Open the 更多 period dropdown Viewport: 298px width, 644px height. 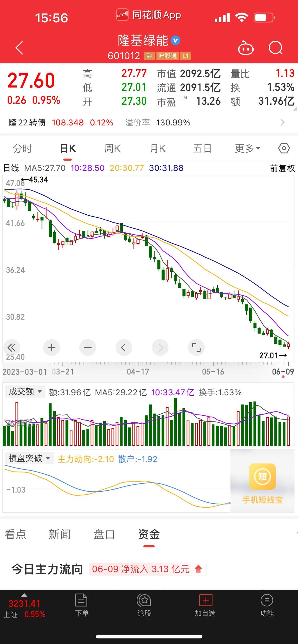(247, 148)
